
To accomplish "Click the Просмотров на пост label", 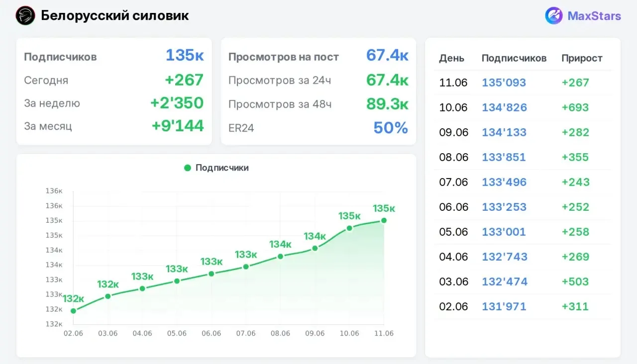I will [x=284, y=57].
